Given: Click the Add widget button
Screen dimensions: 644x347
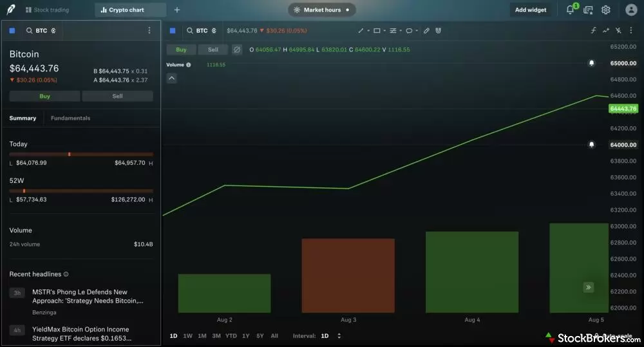Looking at the screenshot, I should pyautogui.click(x=531, y=10).
